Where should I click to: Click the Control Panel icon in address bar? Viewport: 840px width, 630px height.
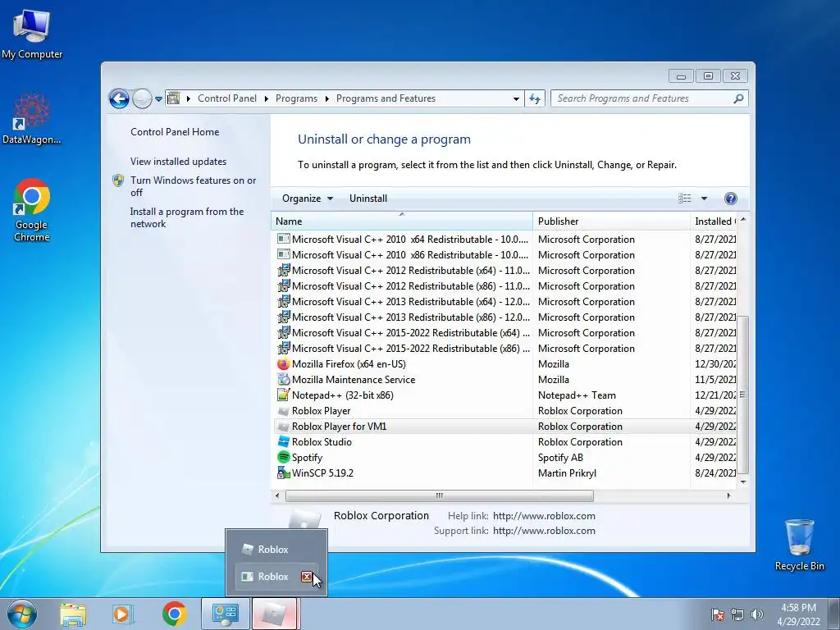pos(174,98)
